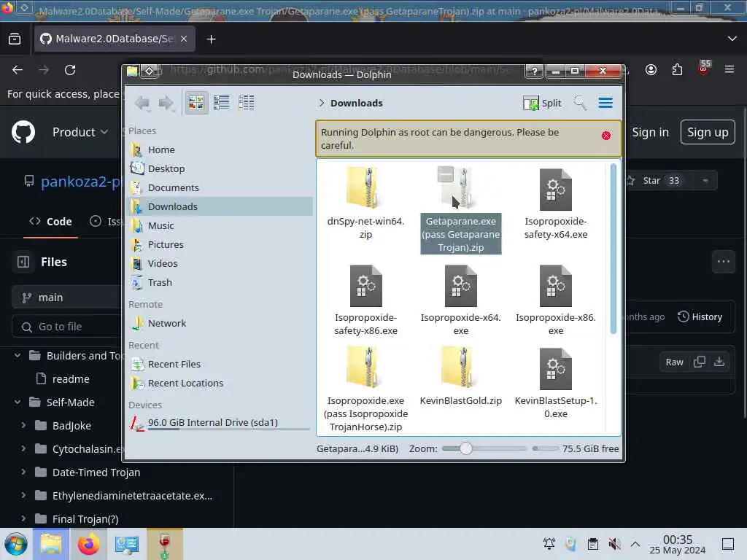Select KevinBlastSetup-1.0.exe file
The image size is (747, 560).
556,384
